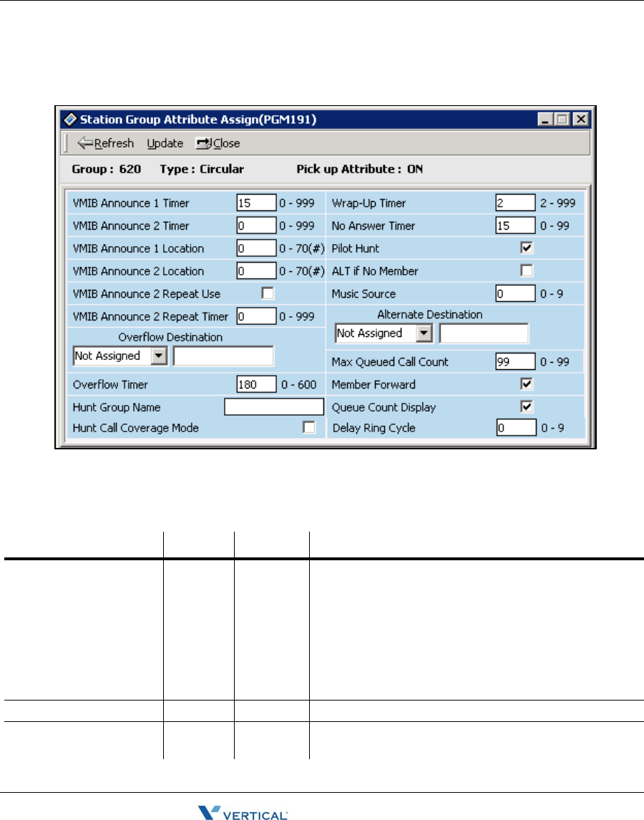Viewport: 644px width, 820px height.
Task: Click the Overflow Timer field
Action: (x=256, y=384)
